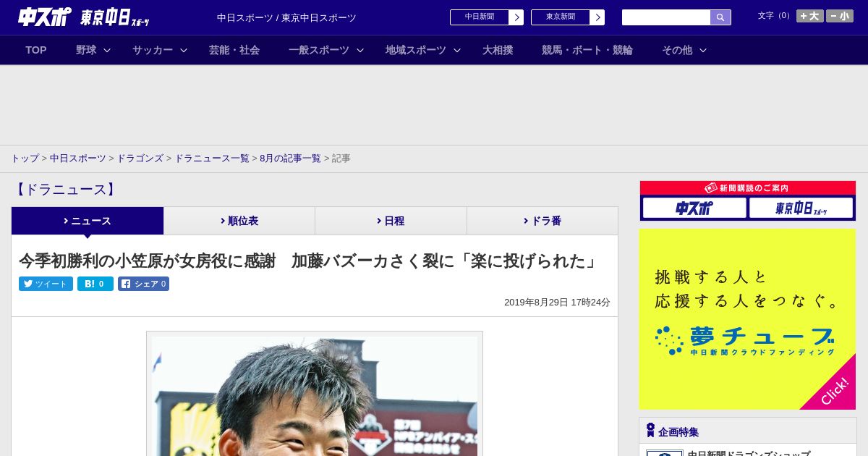Click arrow next to 中日新聞 button
Screen dimensions: 868x456
(516, 17)
